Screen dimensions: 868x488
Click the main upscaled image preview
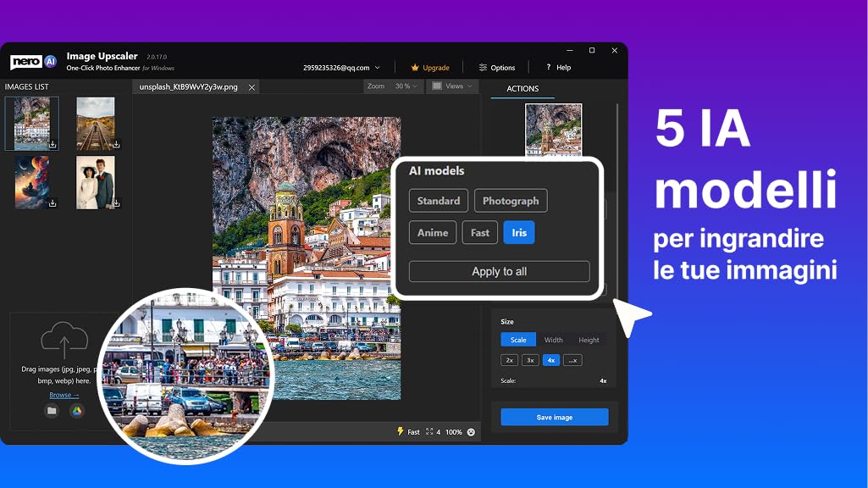[x=307, y=258]
